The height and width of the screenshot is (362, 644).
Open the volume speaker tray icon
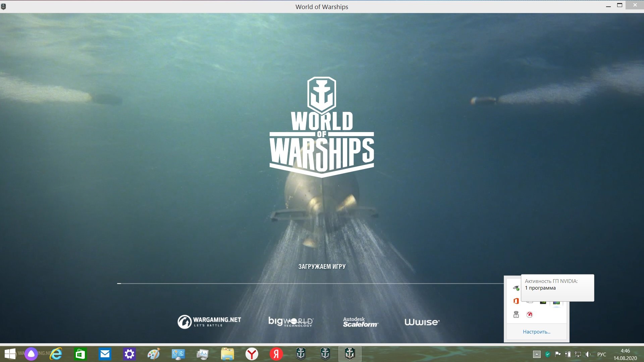coord(588,354)
